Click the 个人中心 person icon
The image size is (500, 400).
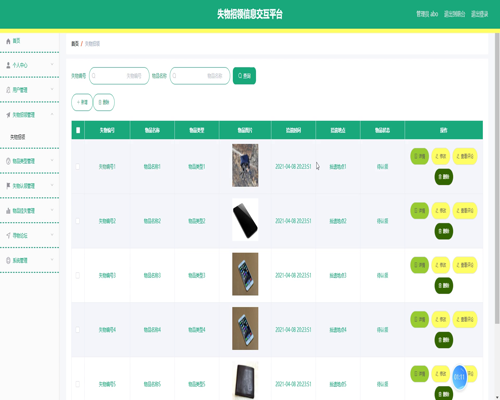coord(8,65)
